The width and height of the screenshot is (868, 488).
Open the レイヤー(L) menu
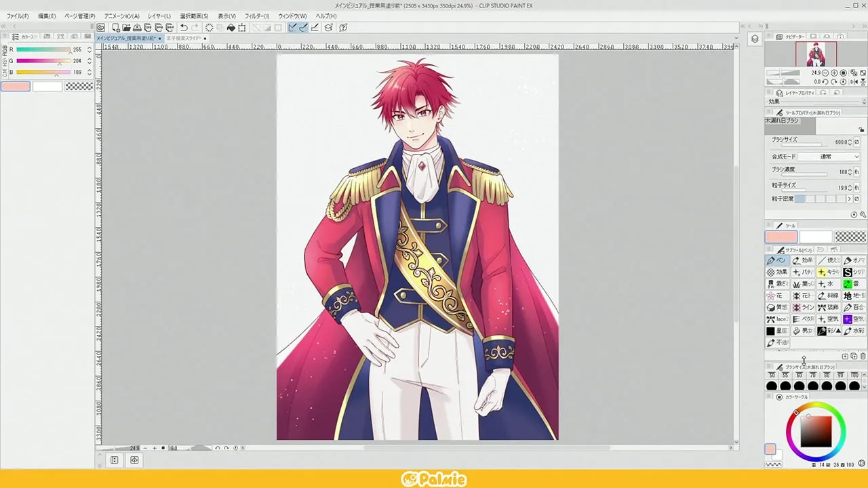159,16
